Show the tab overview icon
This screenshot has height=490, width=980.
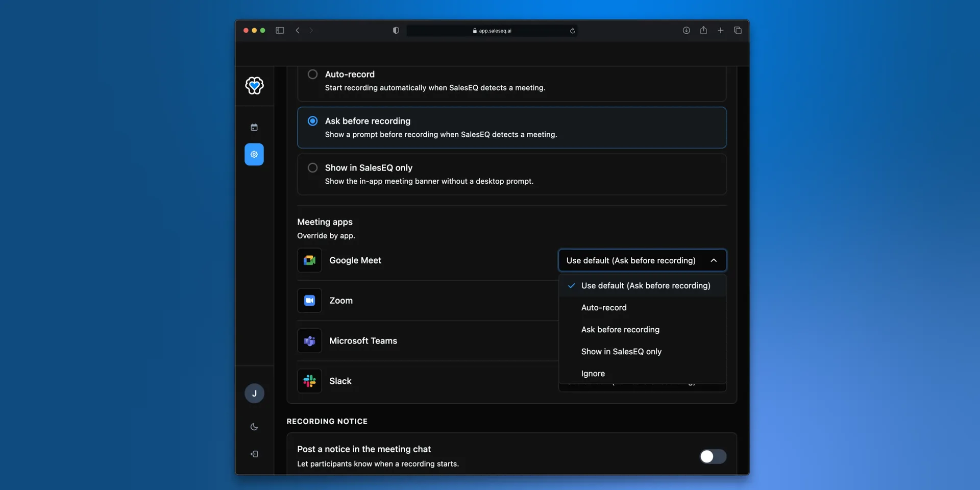pos(738,31)
